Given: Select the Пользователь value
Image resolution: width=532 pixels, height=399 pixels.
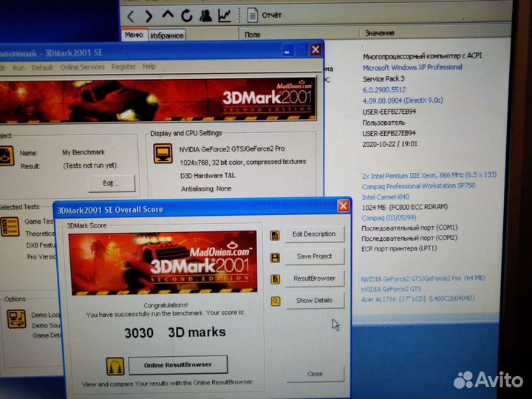Looking at the screenshot, I should pyautogui.click(x=383, y=123).
